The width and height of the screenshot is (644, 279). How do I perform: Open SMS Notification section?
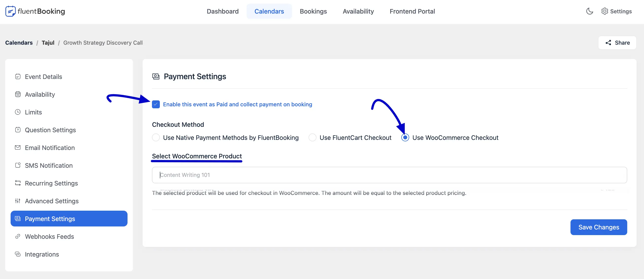tap(69, 165)
